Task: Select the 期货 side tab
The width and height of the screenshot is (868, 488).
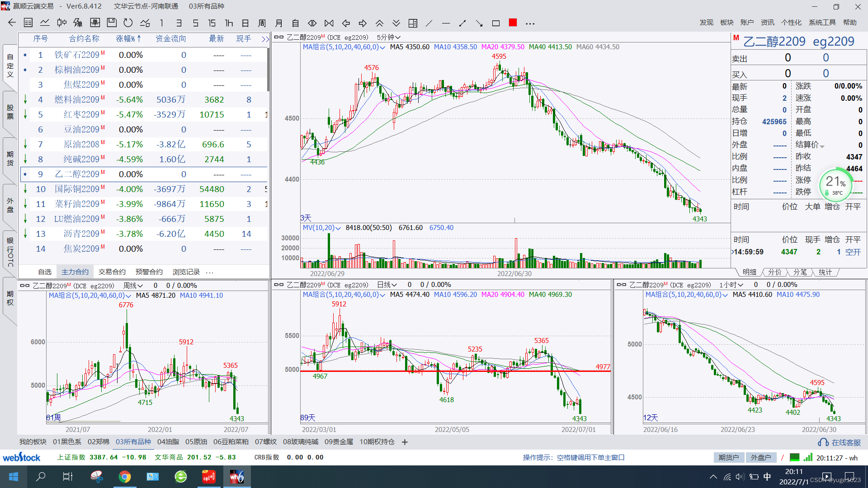Action: (x=10, y=159)
